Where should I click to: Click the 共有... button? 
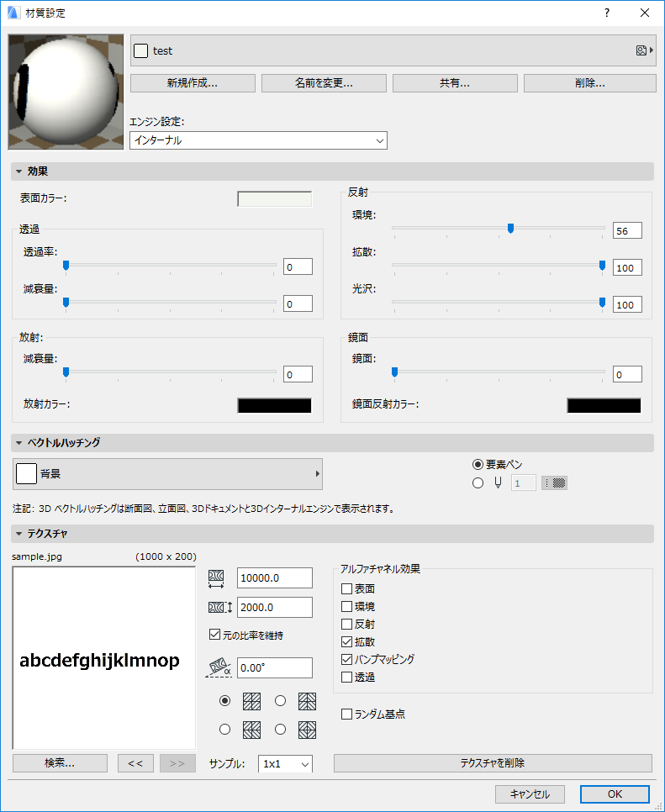point(455,83)
